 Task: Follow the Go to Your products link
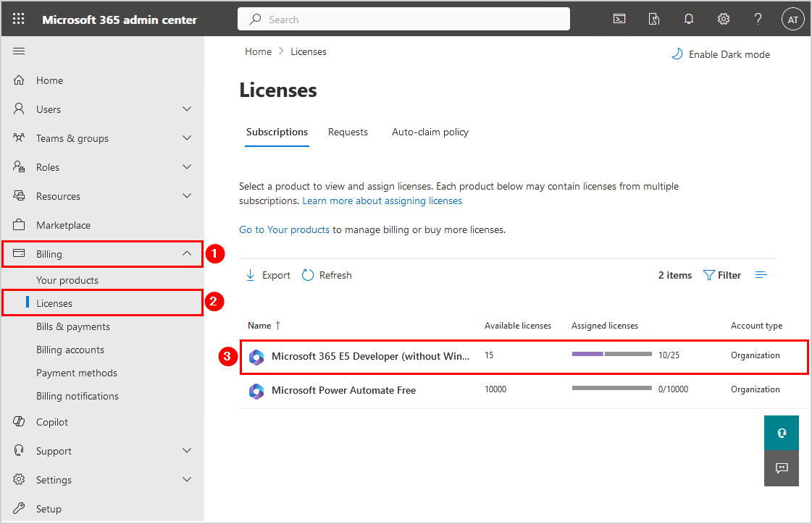[284, 229]
